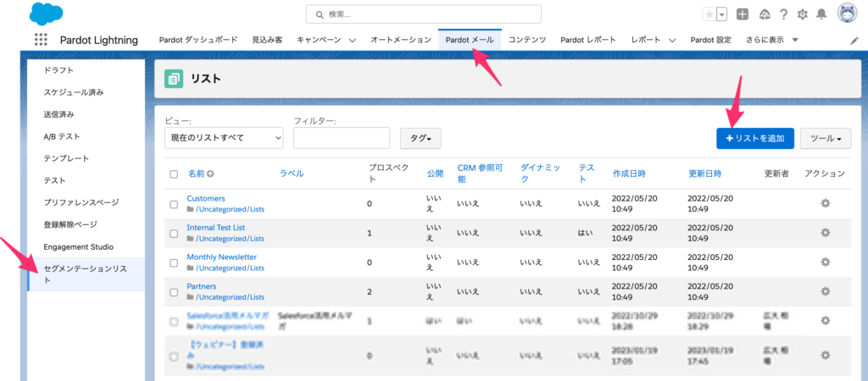
Task: Open the setup gear icon in header
Action: coord(802,15)
